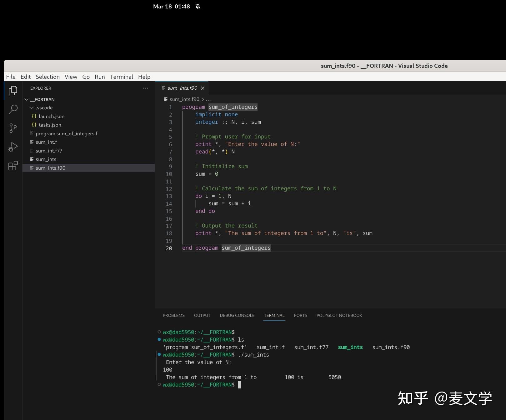The height and width of the screenshot is (420, 506).
Task: Toggle the do-not-disturb bell in the top bar
Action: click(198, 6)
